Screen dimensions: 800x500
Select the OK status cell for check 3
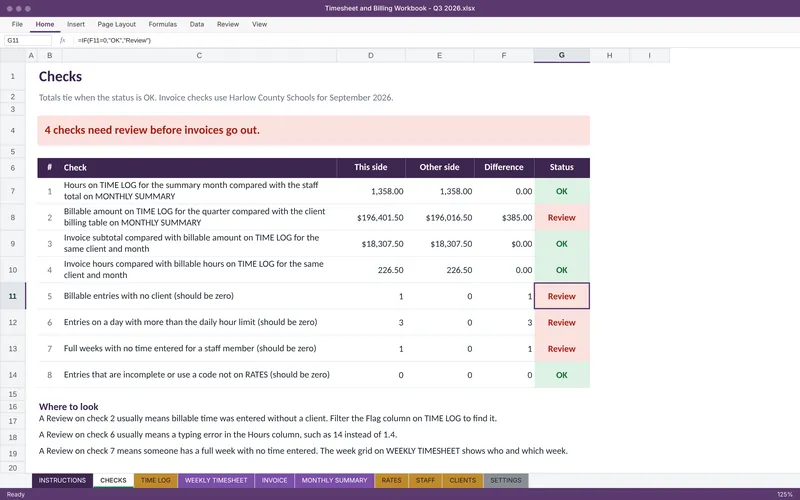pos(562,244)
